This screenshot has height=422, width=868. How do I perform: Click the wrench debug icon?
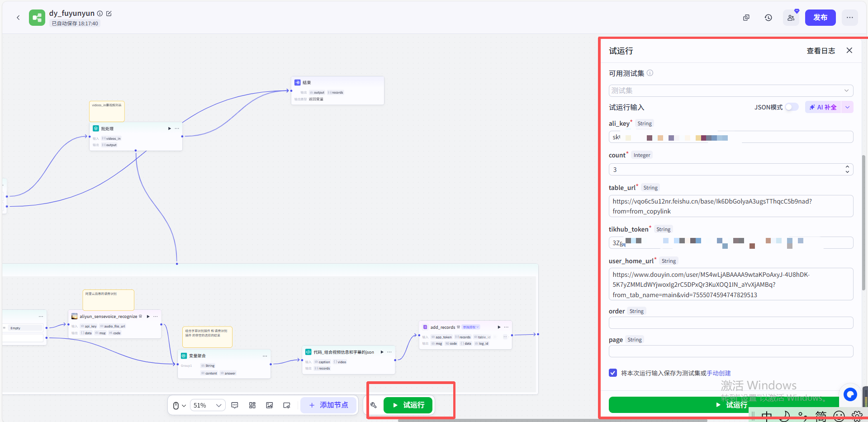click(374, 405)
